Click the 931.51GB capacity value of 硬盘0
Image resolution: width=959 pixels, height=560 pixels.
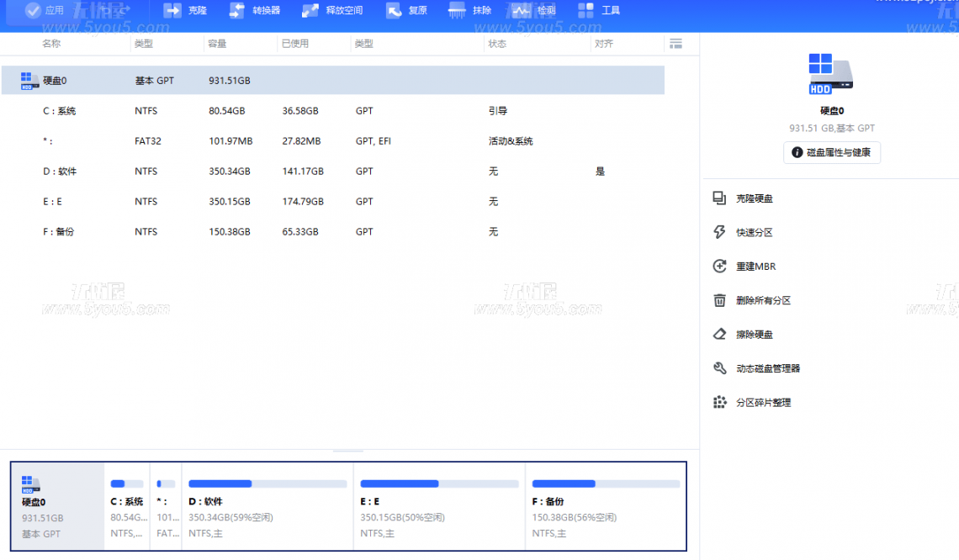[x=230, y=81]
